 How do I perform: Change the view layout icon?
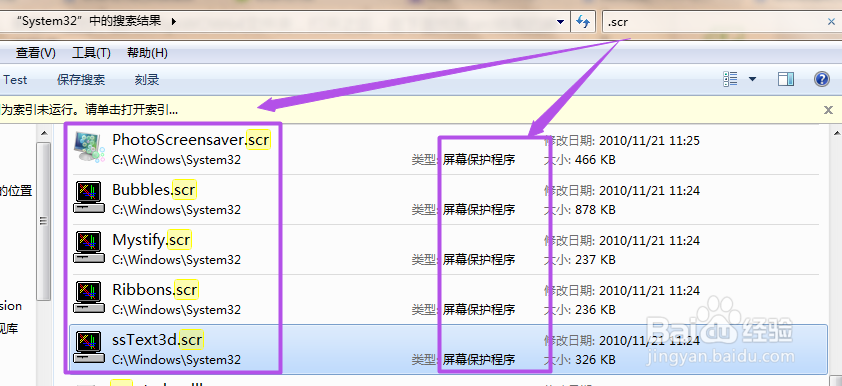coord(730,79)
